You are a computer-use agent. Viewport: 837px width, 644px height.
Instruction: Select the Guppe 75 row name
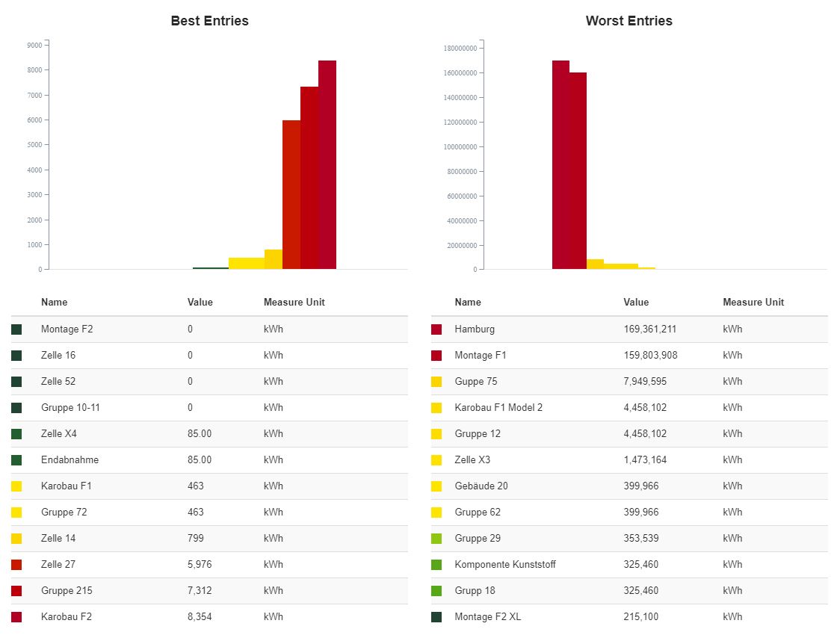[x=475, y=382]
